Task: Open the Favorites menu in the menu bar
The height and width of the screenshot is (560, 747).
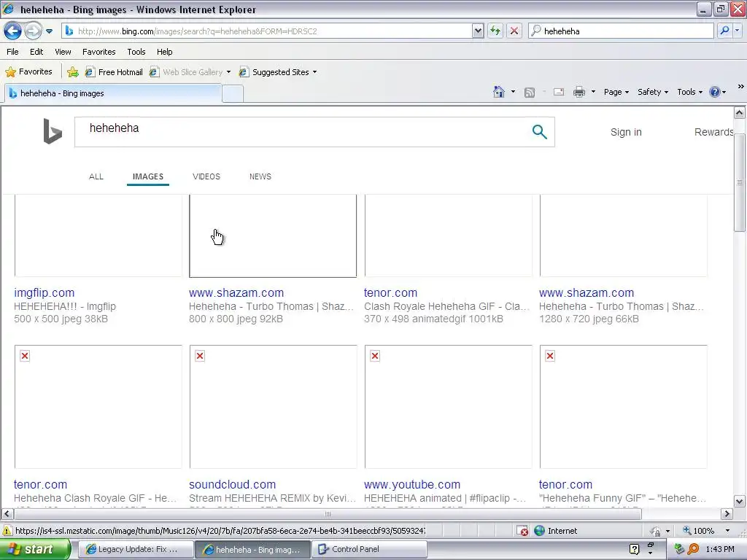Action: pos(98,52)
